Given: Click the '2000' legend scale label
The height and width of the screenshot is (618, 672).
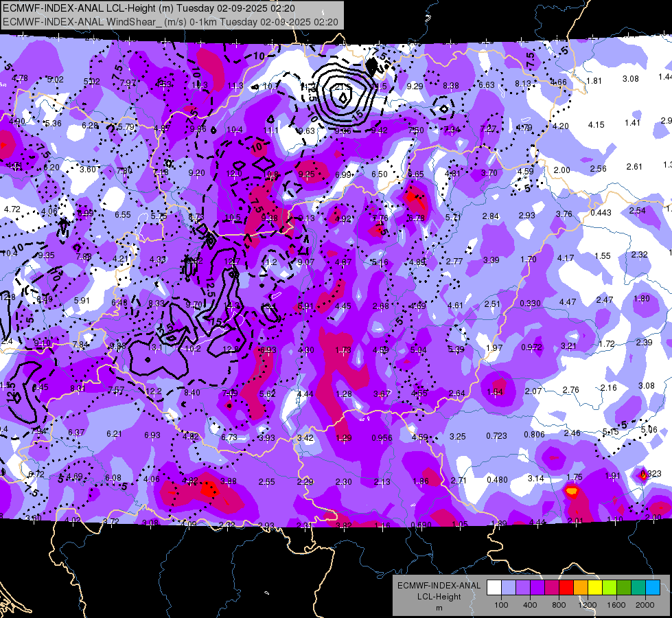Looking at the screenshot, I should click(x=645, y=605).
